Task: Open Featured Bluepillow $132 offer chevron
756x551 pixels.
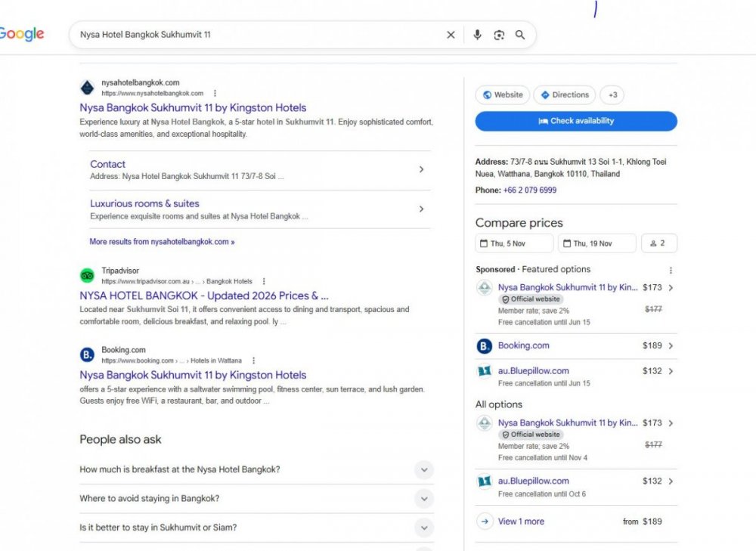Action: click(671, 371)
